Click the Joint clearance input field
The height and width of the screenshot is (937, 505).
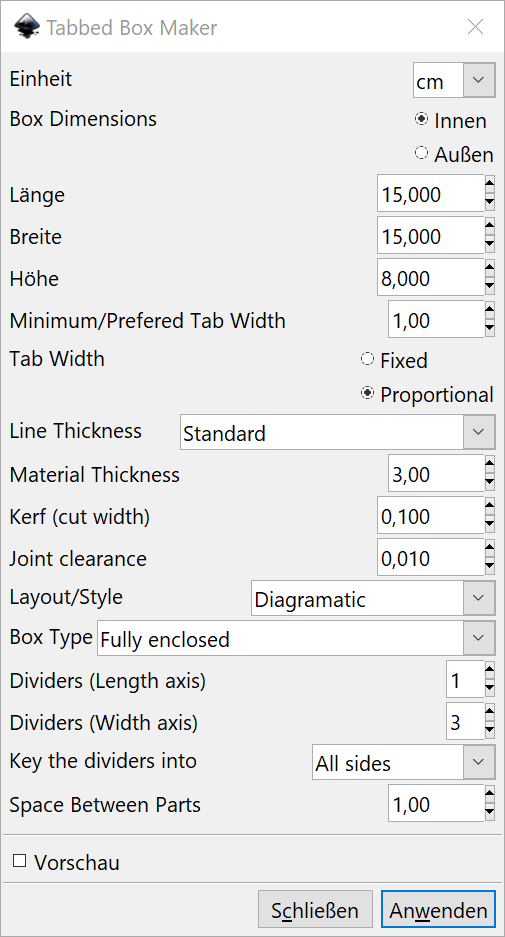tap(430, 557)
